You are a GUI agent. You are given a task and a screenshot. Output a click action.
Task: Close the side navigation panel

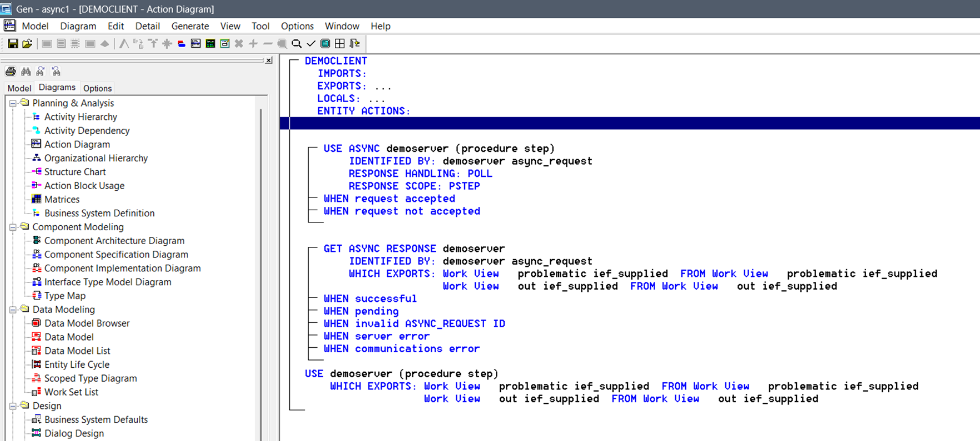coord(269,60)
